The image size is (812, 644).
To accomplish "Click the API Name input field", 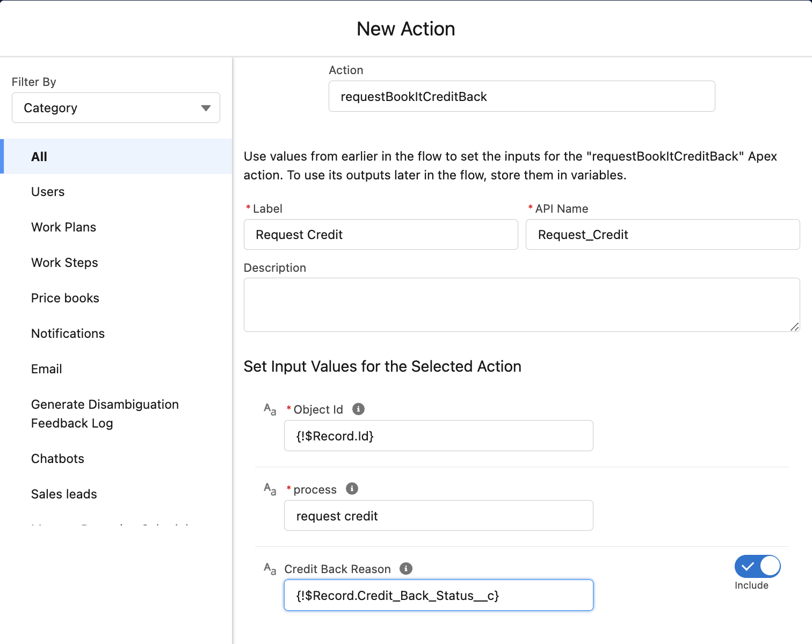I will (x=663, y=235).
